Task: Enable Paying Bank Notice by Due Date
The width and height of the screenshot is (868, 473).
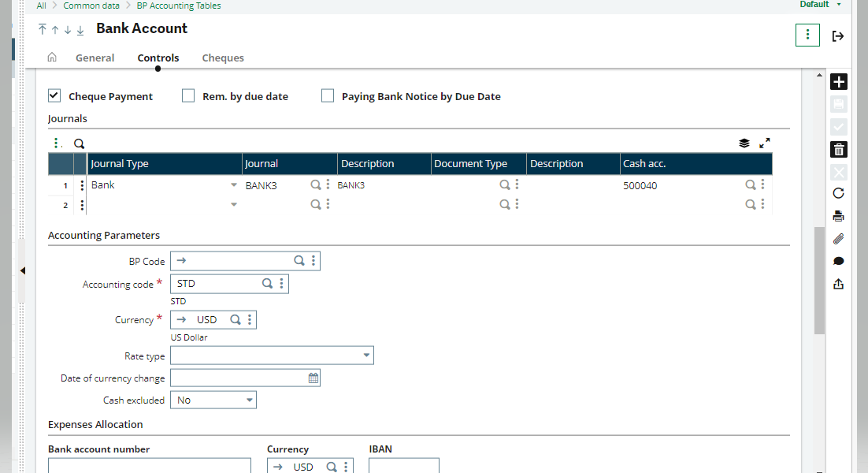Action: point(328,95)
